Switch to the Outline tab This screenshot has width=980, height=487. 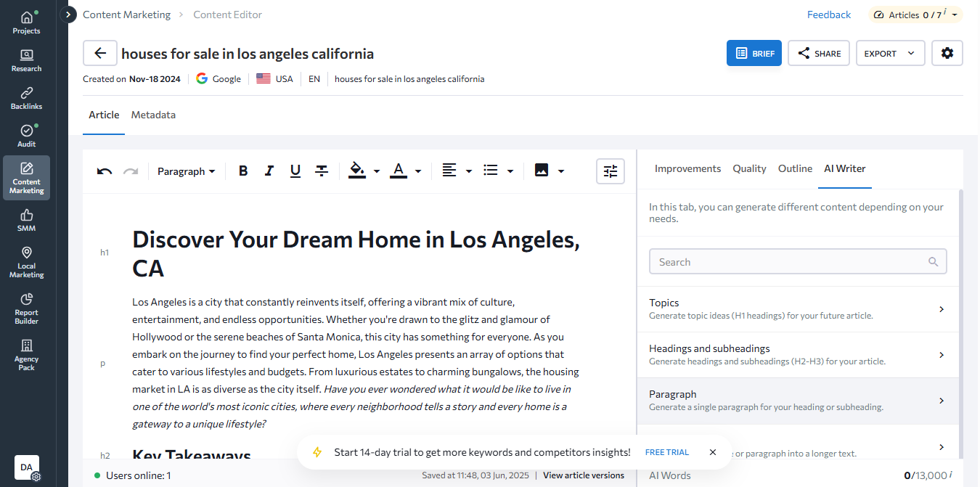(795, 168)
